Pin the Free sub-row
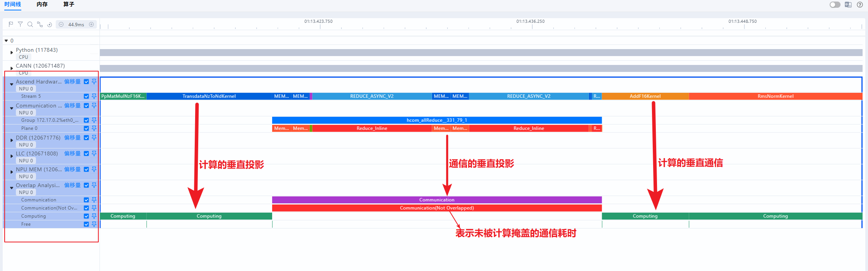 coord(94,224)
